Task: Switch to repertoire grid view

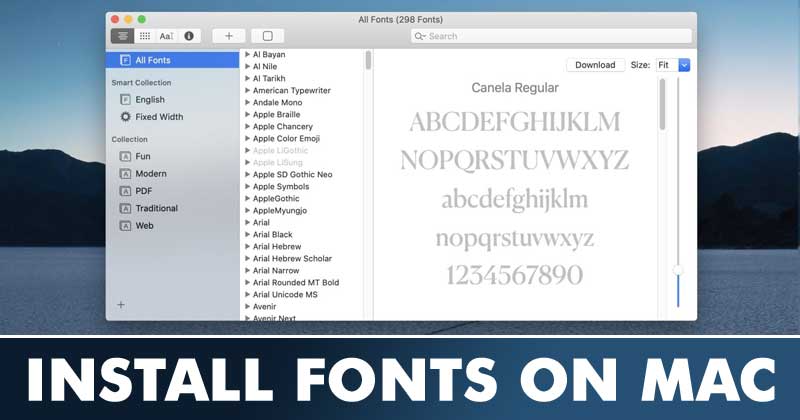Action: 145,36
